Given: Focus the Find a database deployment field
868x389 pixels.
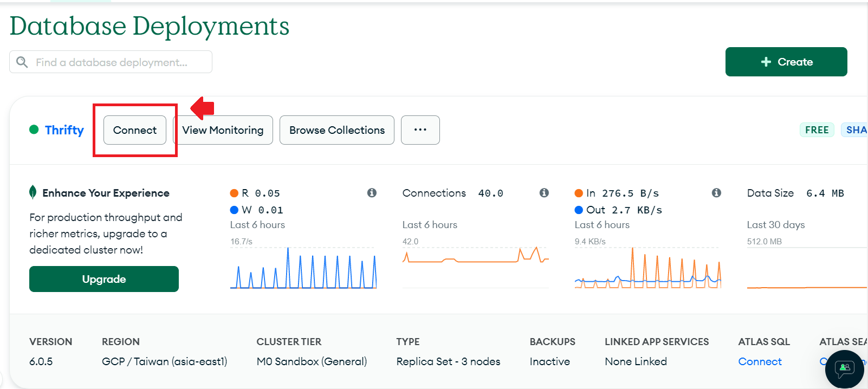Looking at the screenshot, I should tap(111, 62).
